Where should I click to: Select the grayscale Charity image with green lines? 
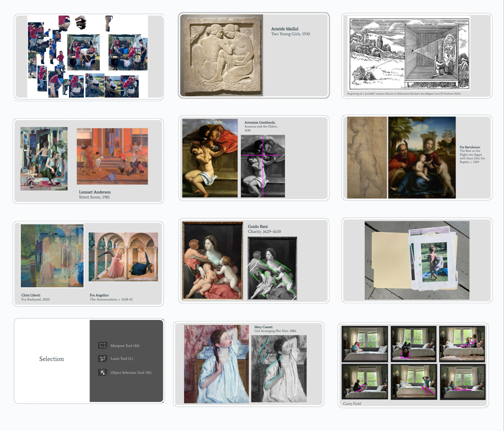(273, 268)
